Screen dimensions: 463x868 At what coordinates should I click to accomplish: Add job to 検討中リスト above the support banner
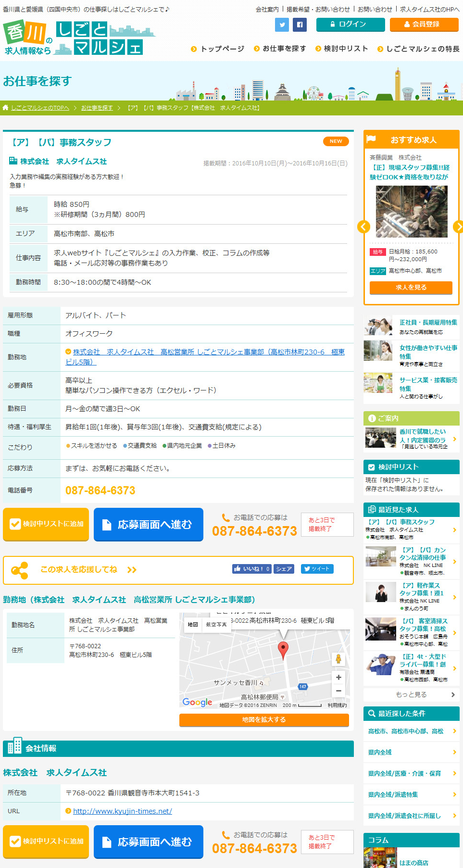[46, 525]
